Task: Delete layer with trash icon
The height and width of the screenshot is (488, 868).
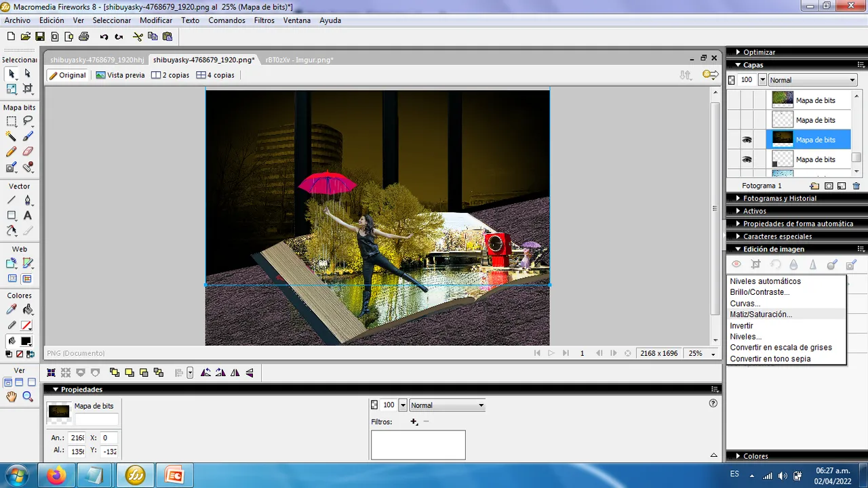Action: point(856,186)
